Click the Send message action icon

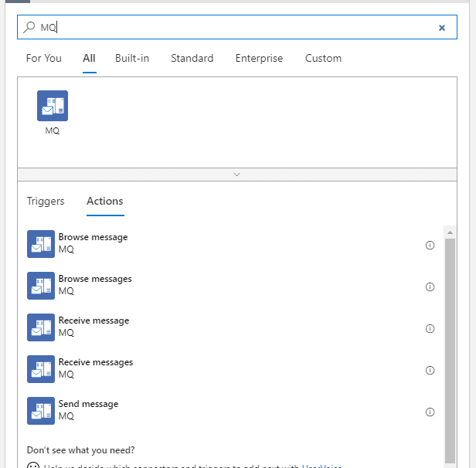pos(41,411)
